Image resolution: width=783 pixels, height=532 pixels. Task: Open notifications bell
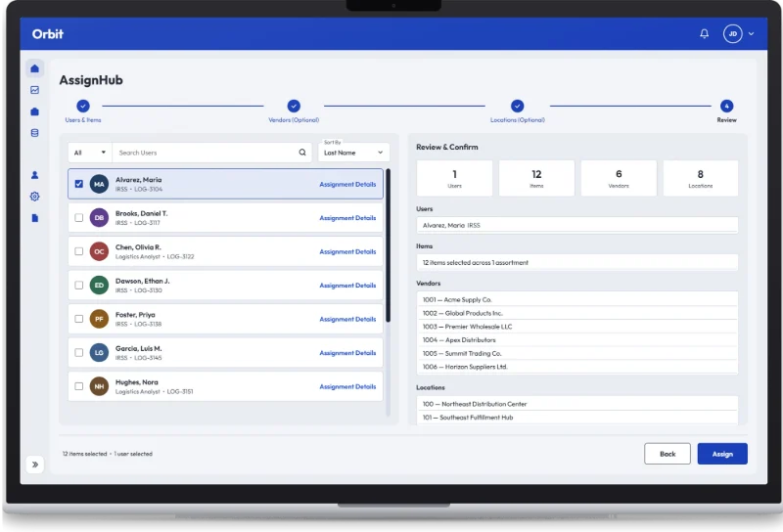tap(704, 34)
